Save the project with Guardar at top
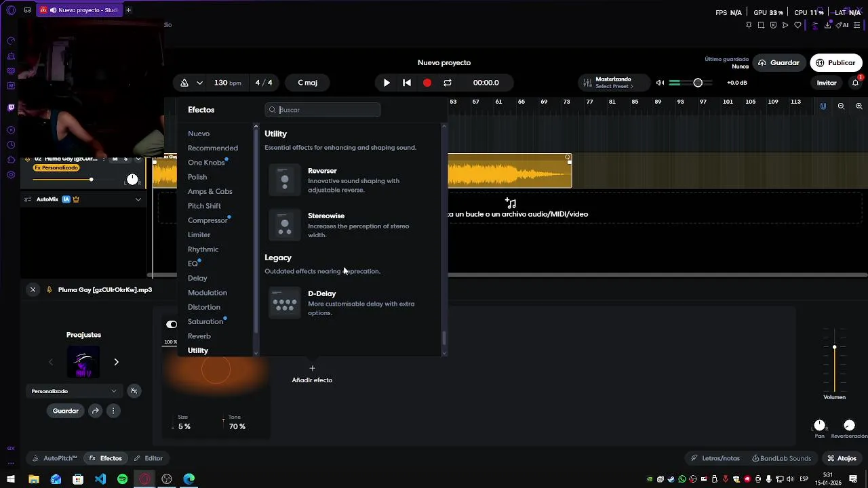This screenshot has width=868, height=488. click(778, 63)
